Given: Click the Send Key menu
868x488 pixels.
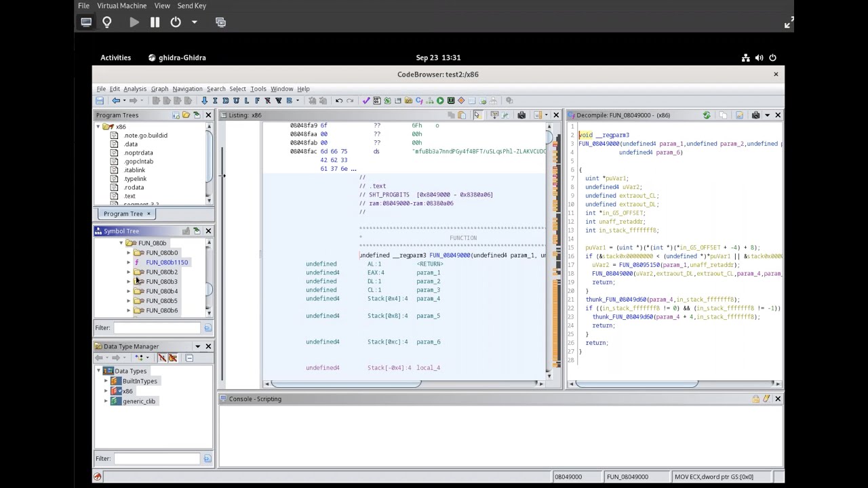Looking at the screenshot, I should pyautogui.click(x=192, y=5).
